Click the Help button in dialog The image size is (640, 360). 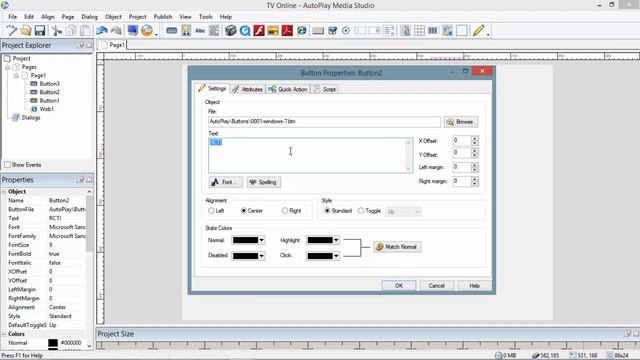click(x=474, y=286)
